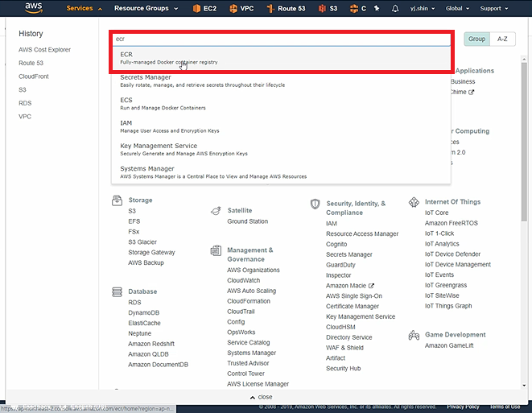
Task: Open CloudWatch service
Action: [x=243, y=281]
